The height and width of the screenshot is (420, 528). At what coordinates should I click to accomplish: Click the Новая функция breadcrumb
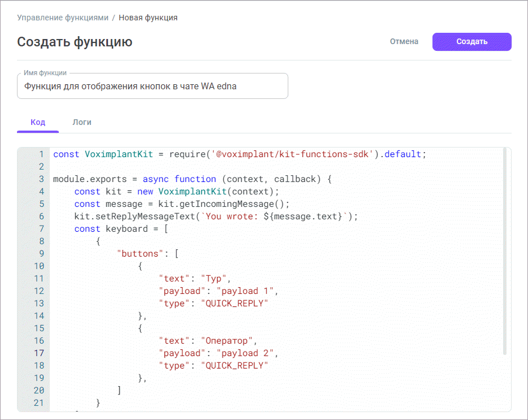tap(148, 18)
